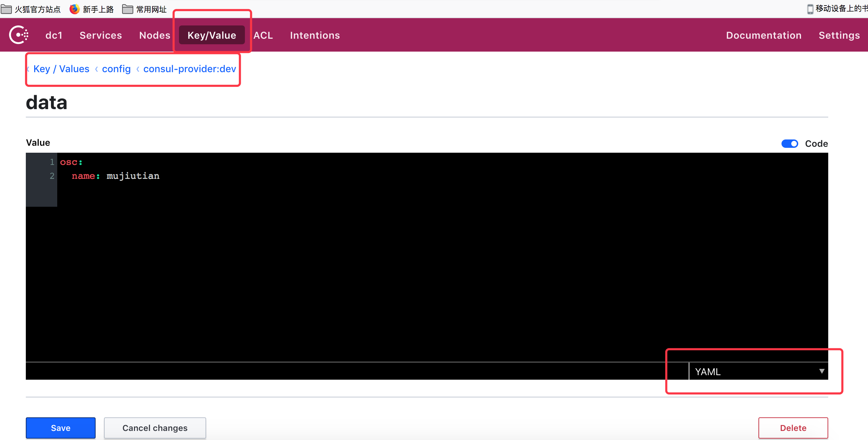Open the 常用网址 bookmarks folder

click(x=144, y=9)
